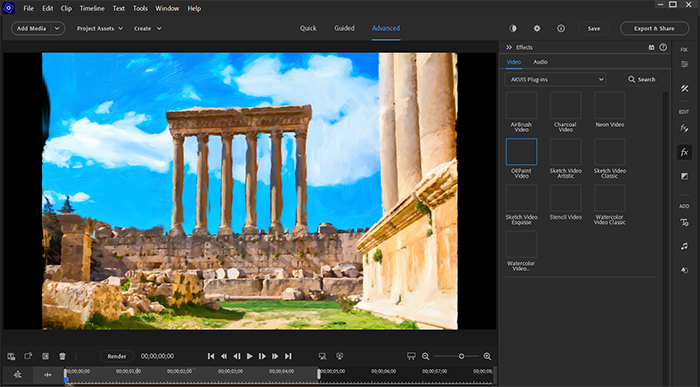This screenshot has height=387, width=700.
Task: Click the rewind button
Action: [224, 356]
